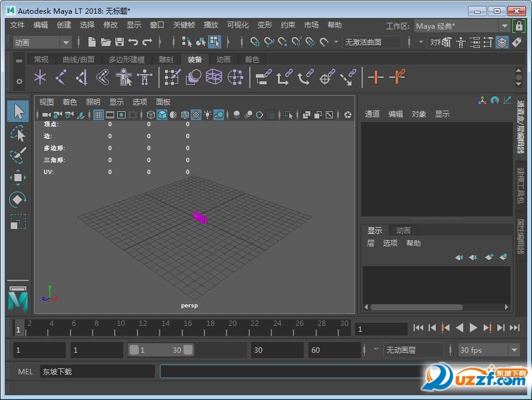
Task: Step to next keyframe
Action: pos(488,328)
